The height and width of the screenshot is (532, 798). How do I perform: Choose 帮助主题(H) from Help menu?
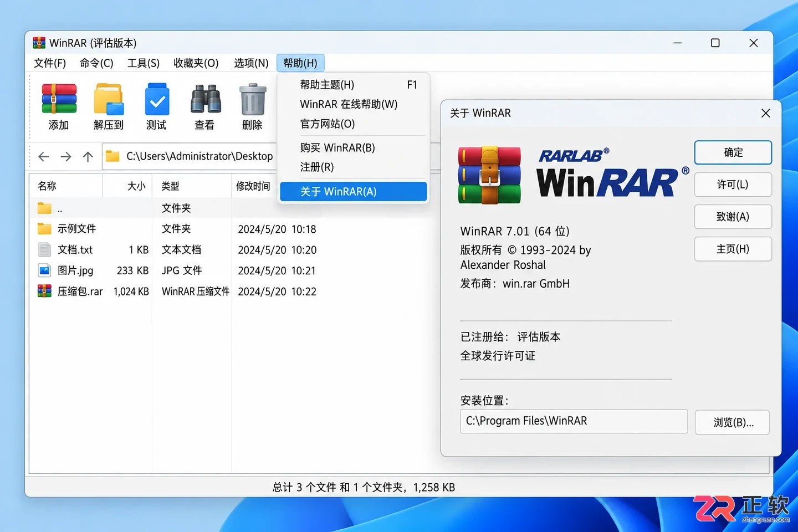pos(354,85)
